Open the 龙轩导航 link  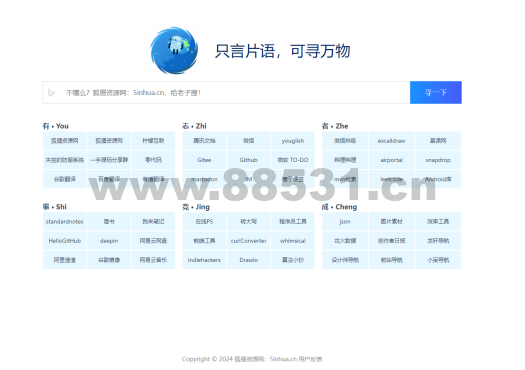click(x=438, y=240)
